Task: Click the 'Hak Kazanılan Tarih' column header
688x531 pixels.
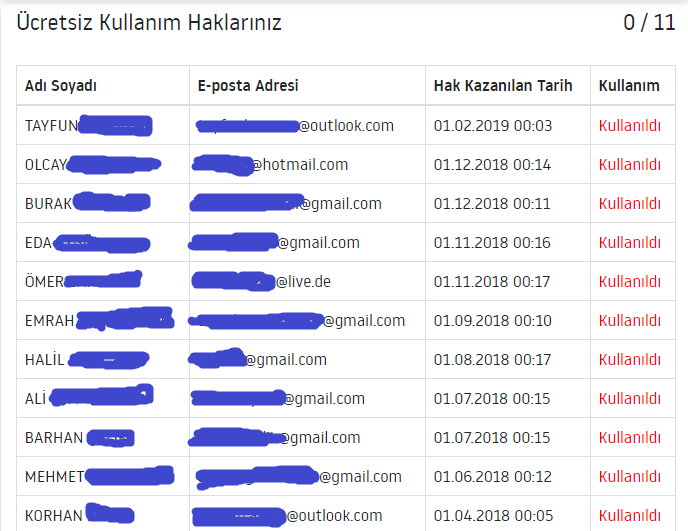Action: click(x=503, y=86)
